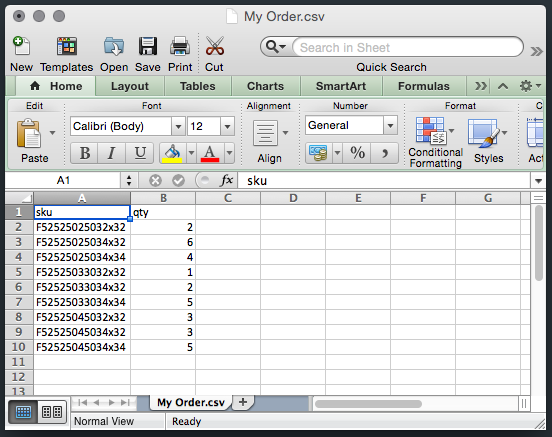Screen dimensions: 552x437
Task: Open the Templates gallery icon
Action: click(67, 46)
